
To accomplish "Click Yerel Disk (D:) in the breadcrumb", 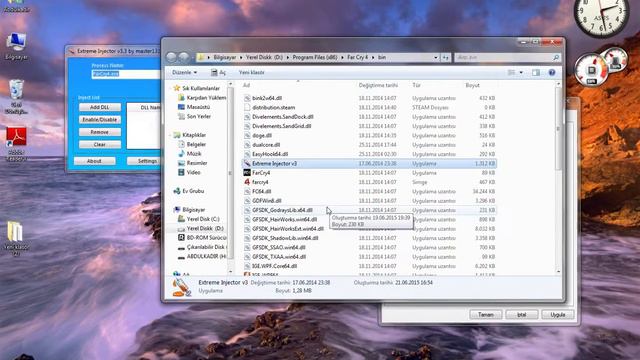I will pyautogui.click(x=264, y=58).
